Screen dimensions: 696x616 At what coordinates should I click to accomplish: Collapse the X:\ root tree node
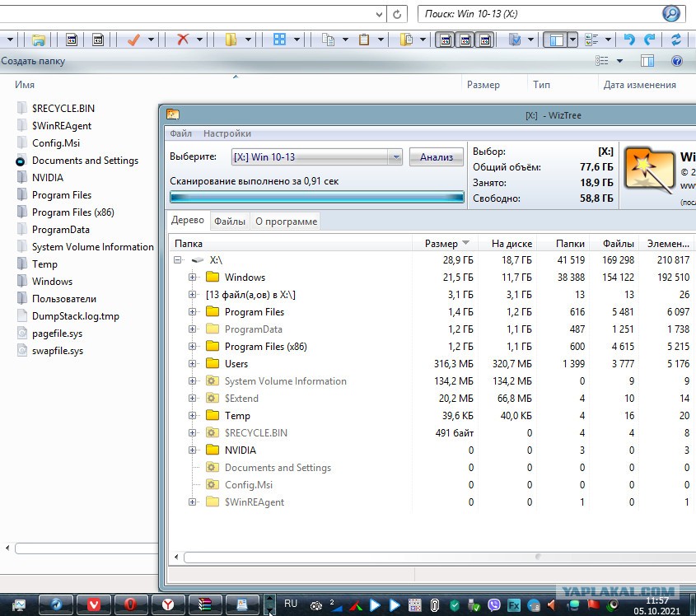click(178, 260)
